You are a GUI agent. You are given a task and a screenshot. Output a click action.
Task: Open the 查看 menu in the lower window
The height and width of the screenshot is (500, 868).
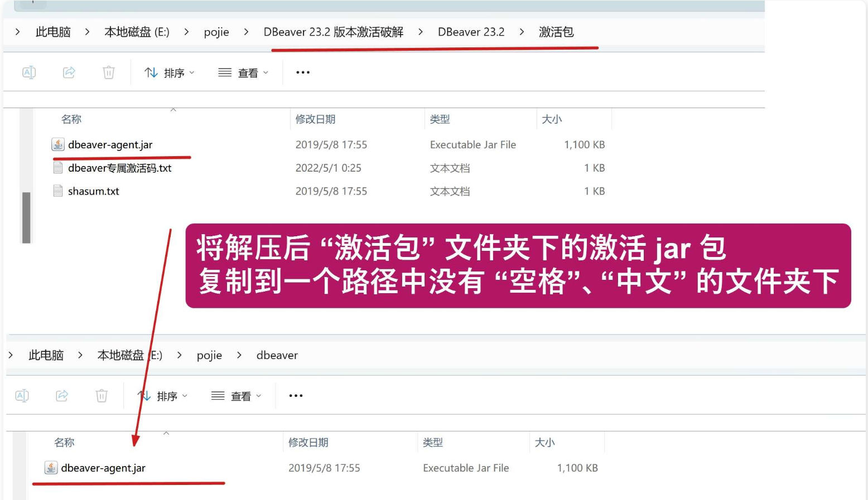click(x=236, y=396)
